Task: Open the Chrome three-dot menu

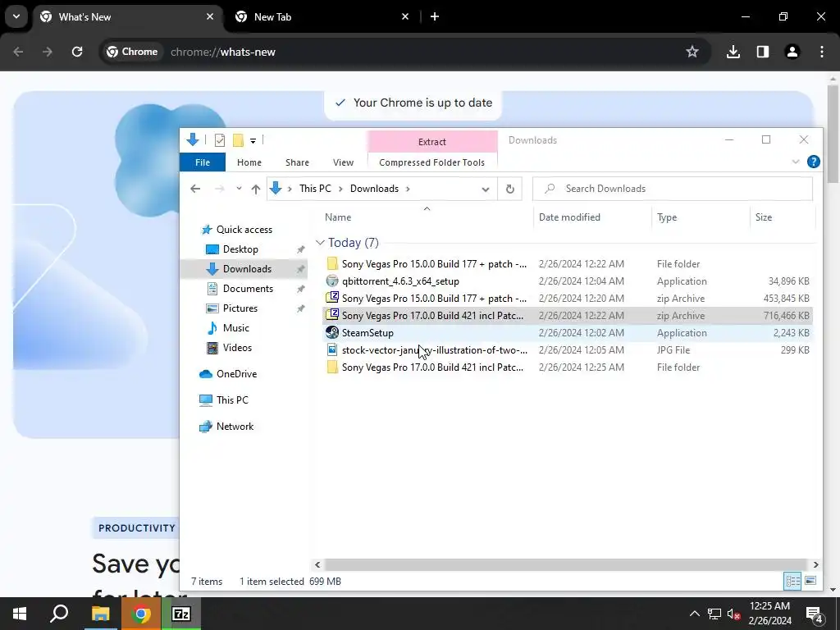Action: [822, 52]
